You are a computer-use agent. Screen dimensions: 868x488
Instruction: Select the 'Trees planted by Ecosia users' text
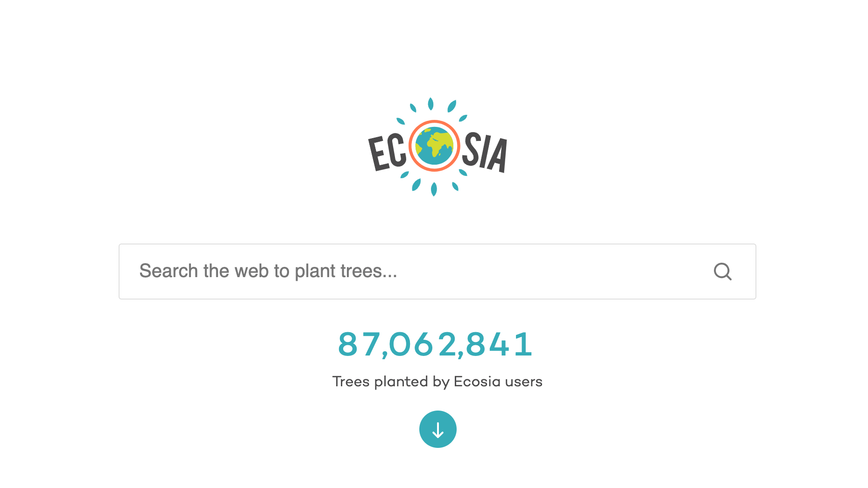(438, 381)
